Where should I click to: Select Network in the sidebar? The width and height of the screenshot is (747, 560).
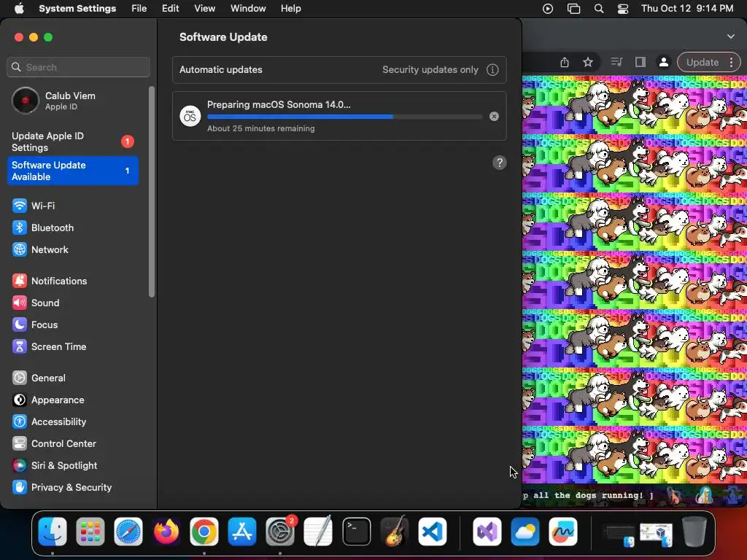pos(72,249)
